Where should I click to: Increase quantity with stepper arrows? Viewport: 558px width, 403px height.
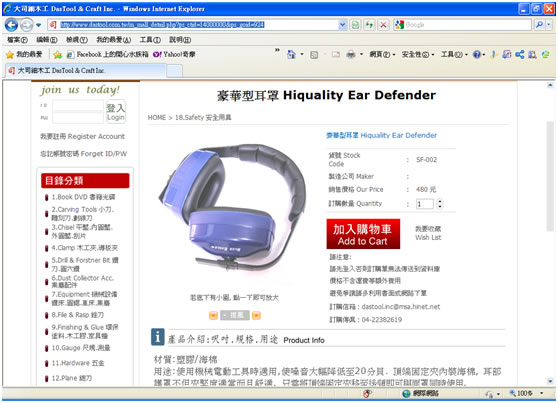coord(440,202)
